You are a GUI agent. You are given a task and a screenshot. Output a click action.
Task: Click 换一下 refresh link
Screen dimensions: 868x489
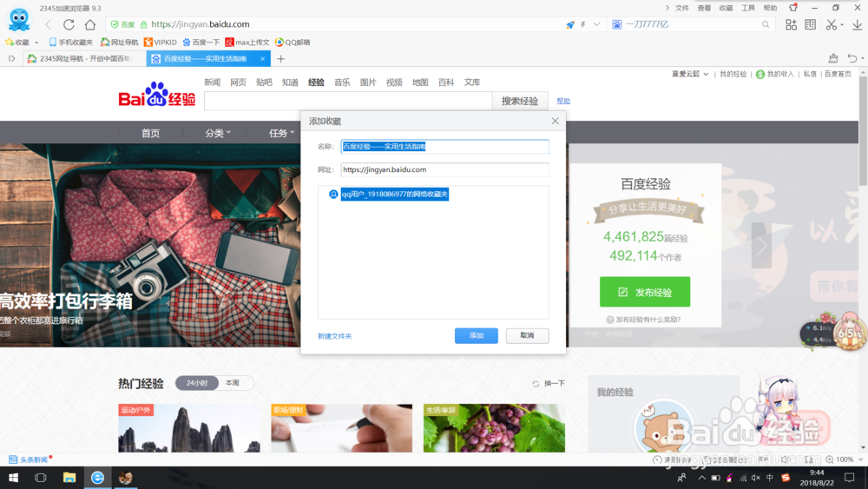click(x=549, y=383)
